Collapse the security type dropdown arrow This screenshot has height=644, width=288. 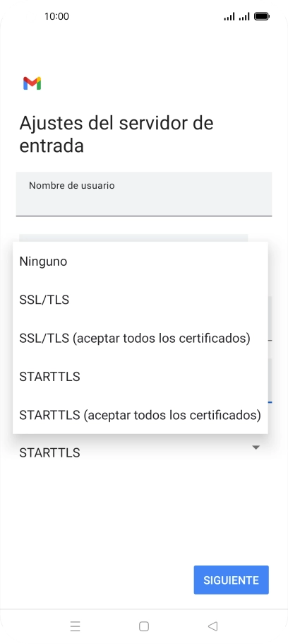click(256, 447)
